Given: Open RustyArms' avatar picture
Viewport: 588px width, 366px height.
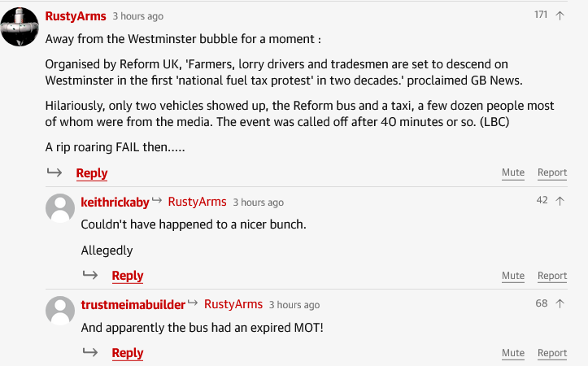Looking at the screenshot, I should coord(20,27).
